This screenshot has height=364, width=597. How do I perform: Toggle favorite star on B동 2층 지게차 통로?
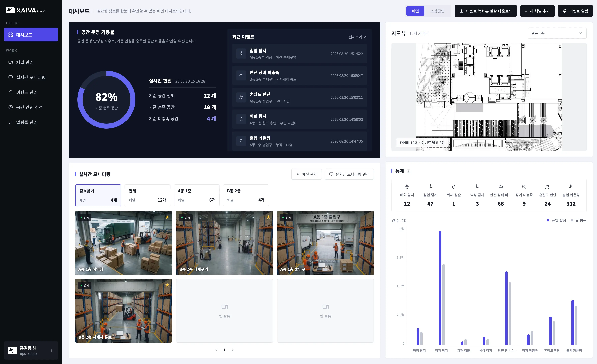(167, 285)
